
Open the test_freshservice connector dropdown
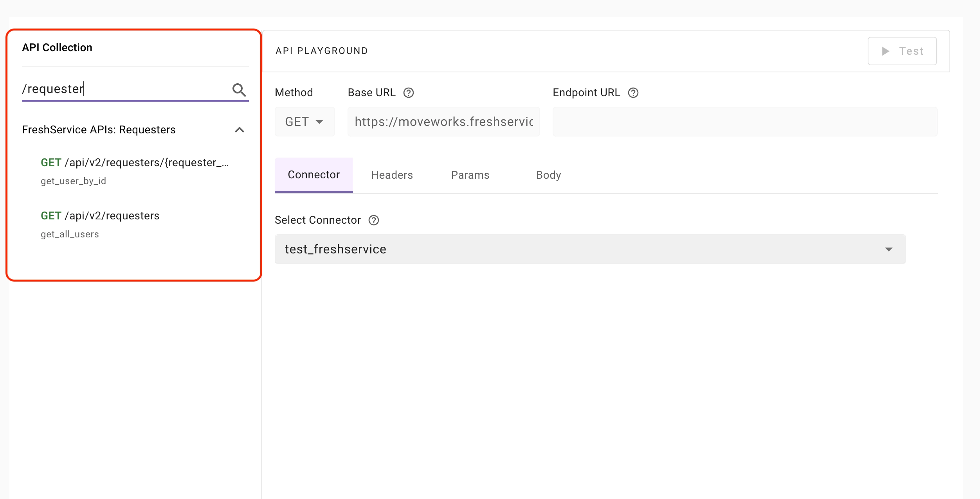click(590, 249)
